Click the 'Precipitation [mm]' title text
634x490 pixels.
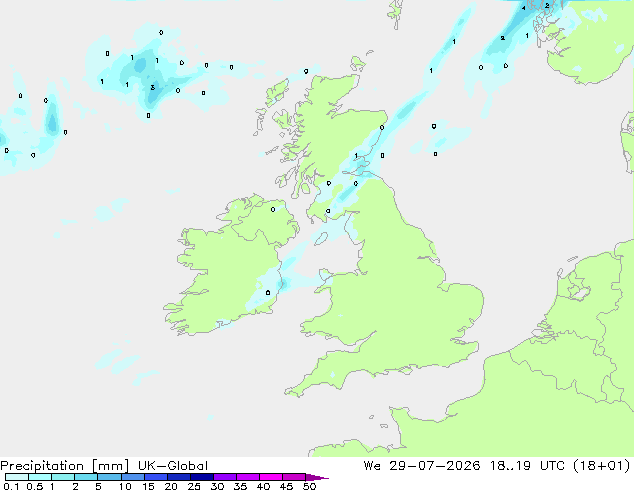pyautogui.click(x=65, y=466)
